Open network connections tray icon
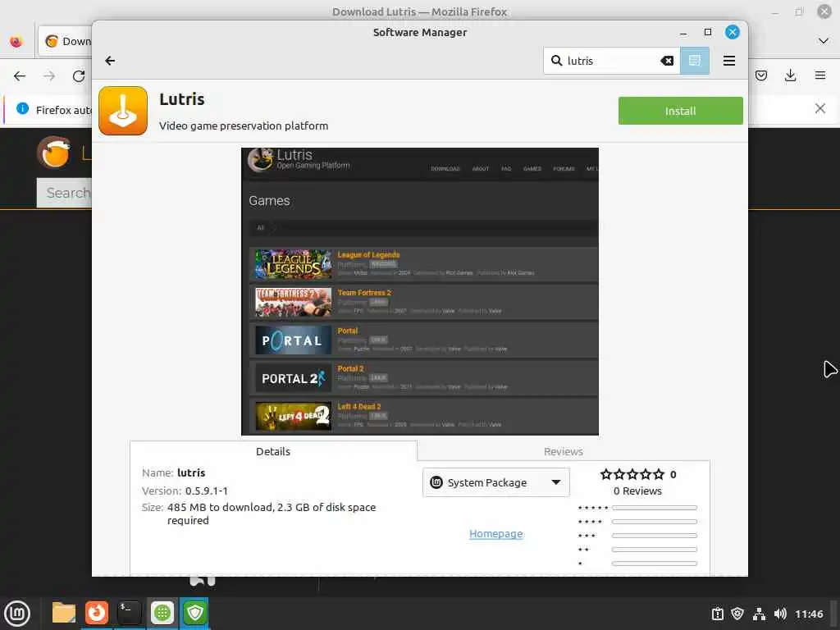Image resolution: width=840 pixels, height=630 pixels. 759,614
